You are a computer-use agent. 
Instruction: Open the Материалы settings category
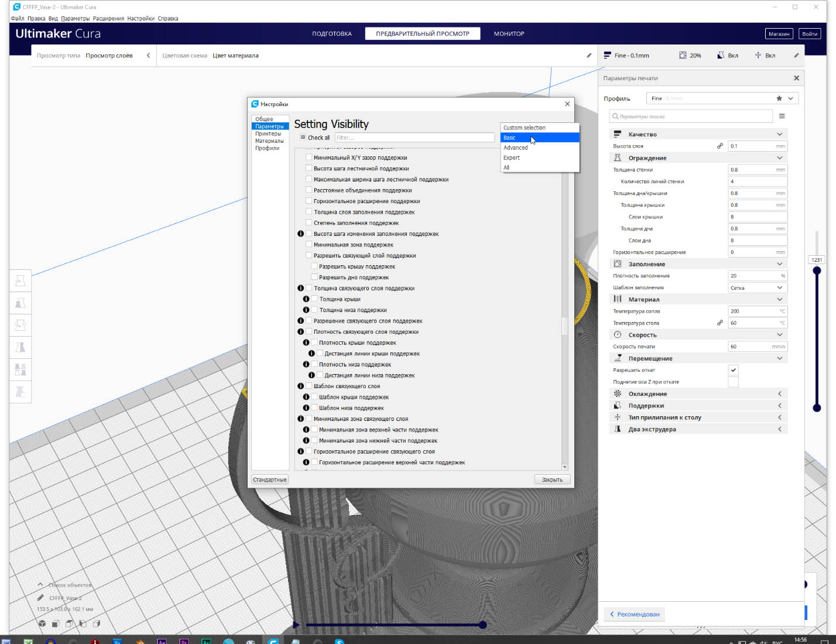tap(269, 141)
